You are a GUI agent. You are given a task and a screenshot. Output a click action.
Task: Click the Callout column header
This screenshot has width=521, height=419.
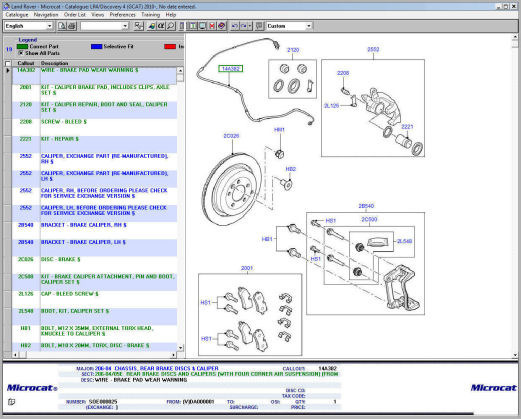click(x=26, y=63)
